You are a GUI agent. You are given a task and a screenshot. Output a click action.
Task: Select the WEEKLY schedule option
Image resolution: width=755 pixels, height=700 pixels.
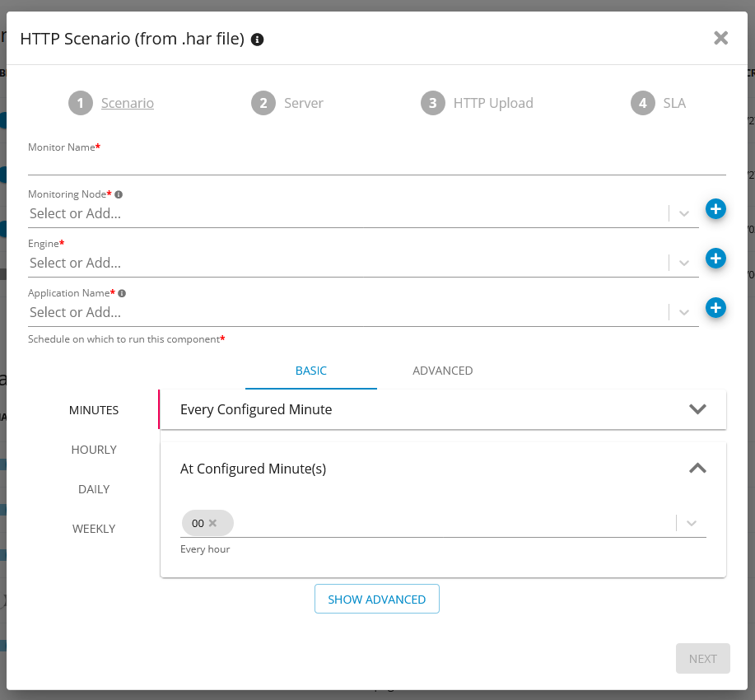[94, 529]
